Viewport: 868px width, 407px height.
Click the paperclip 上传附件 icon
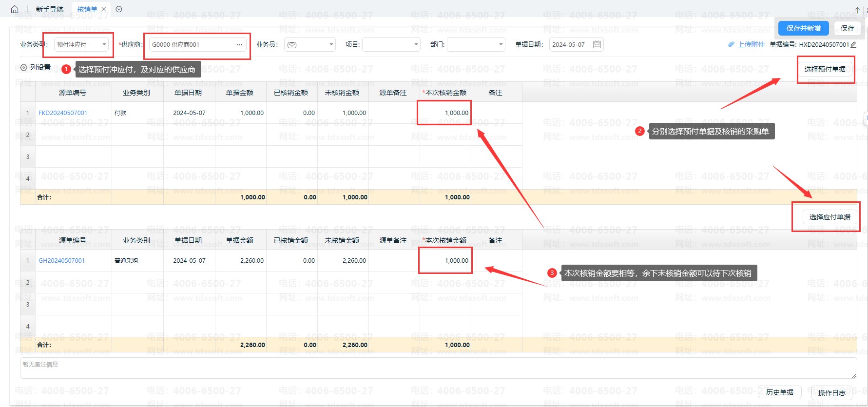click(x=731, y=44)
